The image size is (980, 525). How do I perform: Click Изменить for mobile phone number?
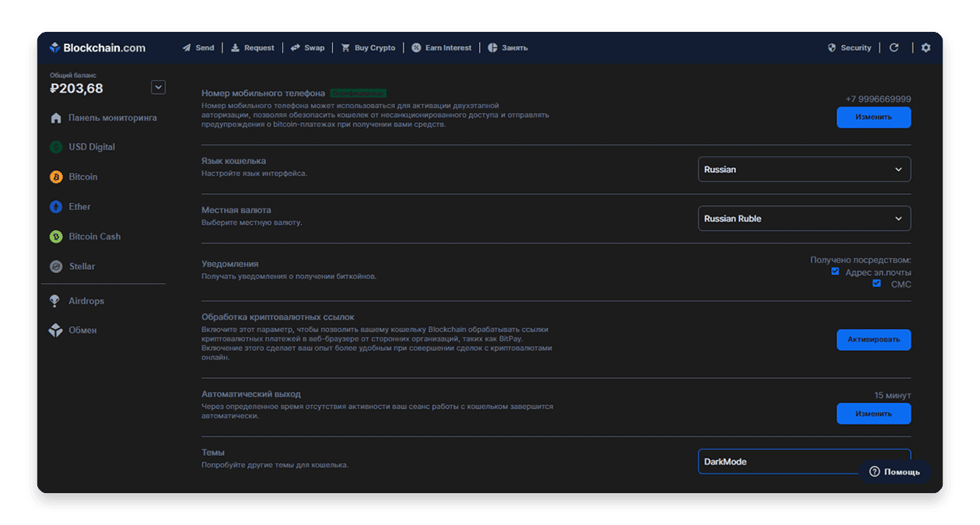pyautogui.click(x=873, y=117)
